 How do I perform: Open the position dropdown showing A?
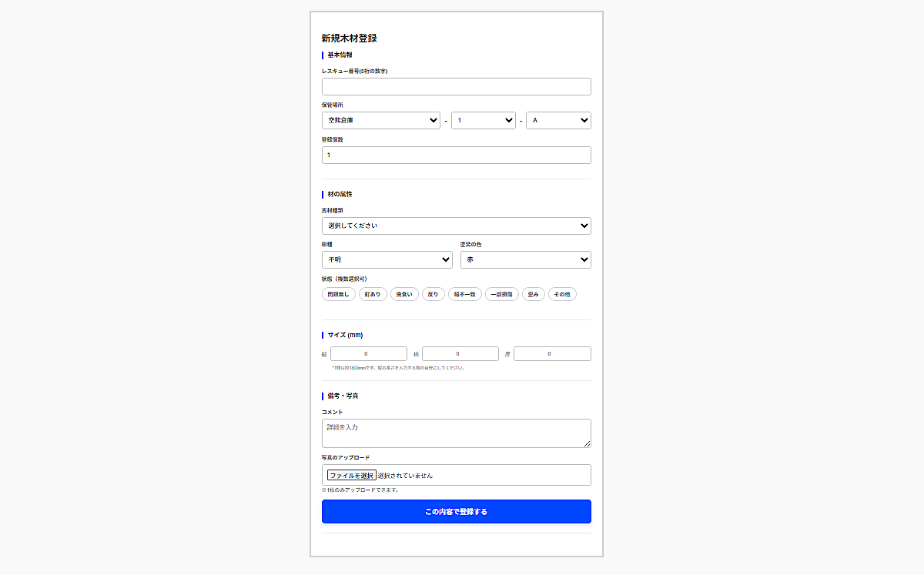pos(558,120)
